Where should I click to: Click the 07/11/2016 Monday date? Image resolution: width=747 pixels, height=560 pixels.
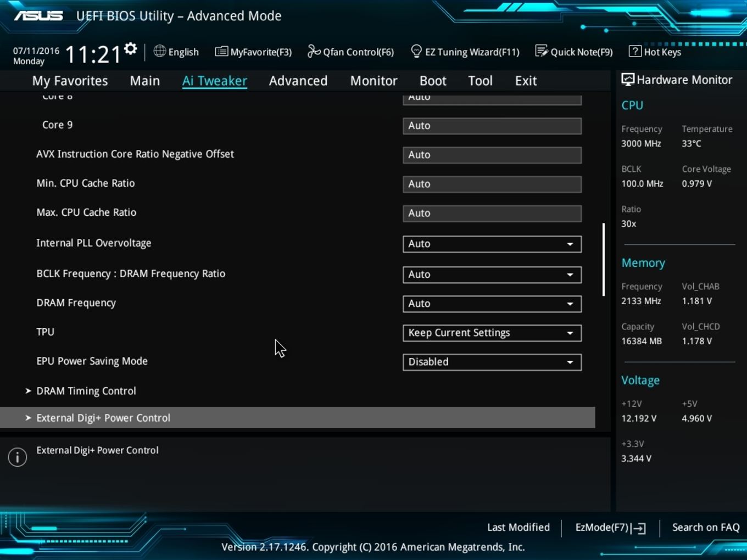[36, 55]
